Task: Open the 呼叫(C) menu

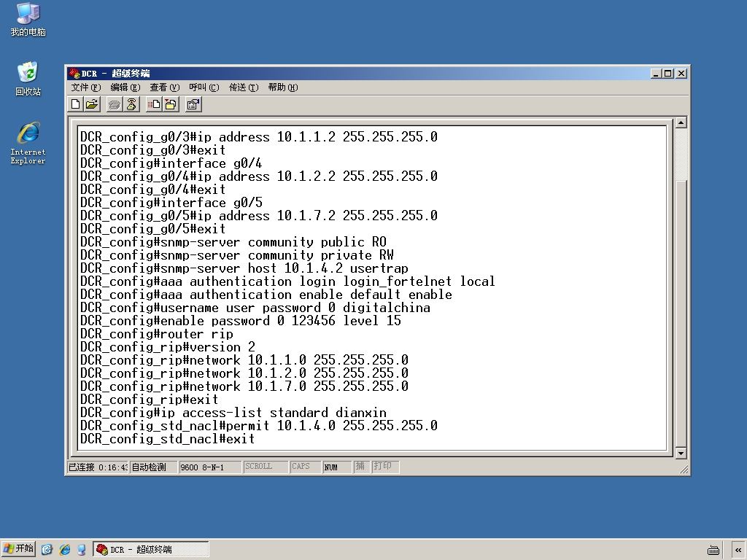Action: click(x=204, y=87)
